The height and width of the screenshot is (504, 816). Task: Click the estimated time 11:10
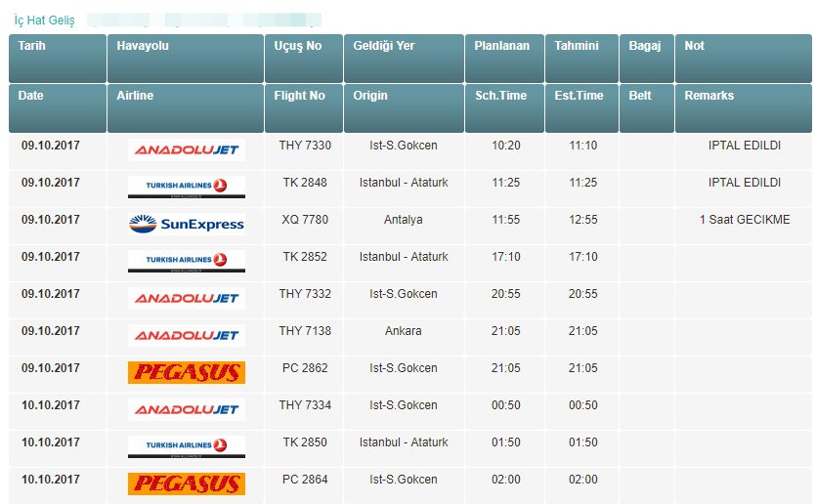[582, 146]
